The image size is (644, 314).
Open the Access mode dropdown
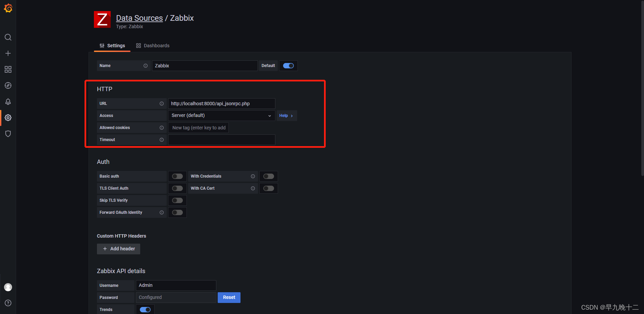pos(221,115)
